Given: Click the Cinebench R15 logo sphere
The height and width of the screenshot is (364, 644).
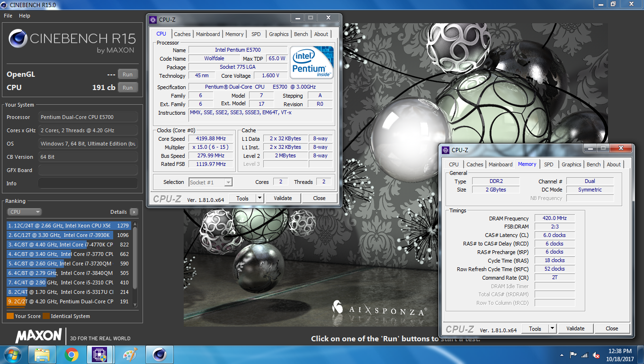Looking at the screenshot, I should 18,39.
